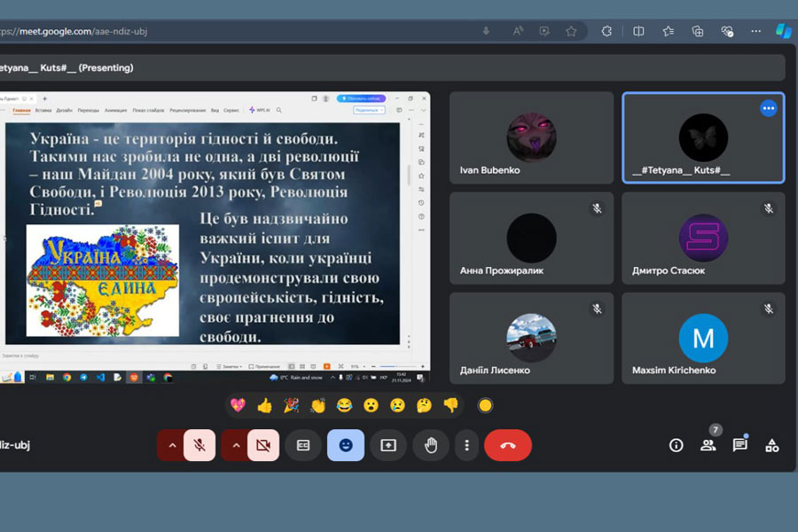
Task: Unmute the microphone
Action: pos(200,445)
